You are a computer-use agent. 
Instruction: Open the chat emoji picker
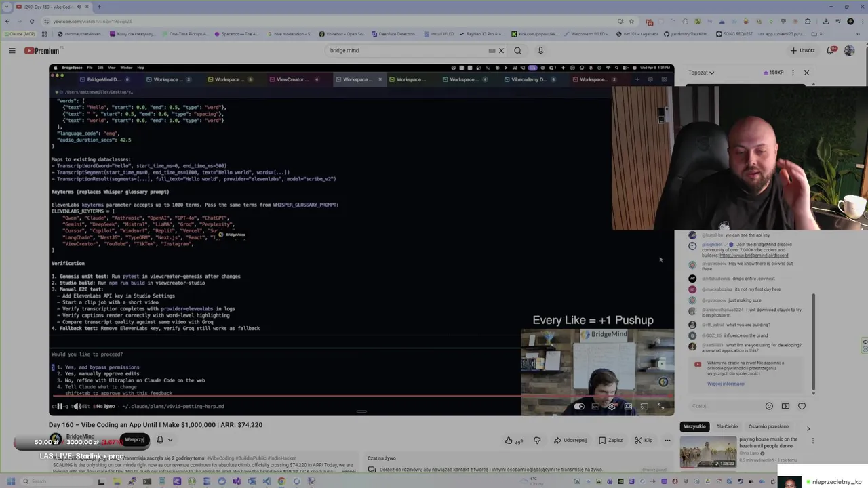pos(769,406)
